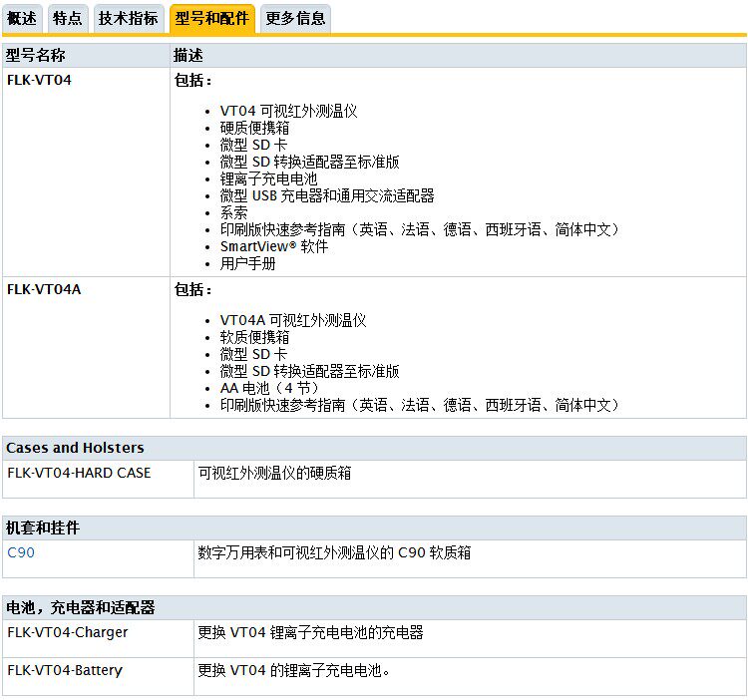Click the 硬质便携箱 list item
The height and width of the screenshot is (700, 748).
click(254, 128)
